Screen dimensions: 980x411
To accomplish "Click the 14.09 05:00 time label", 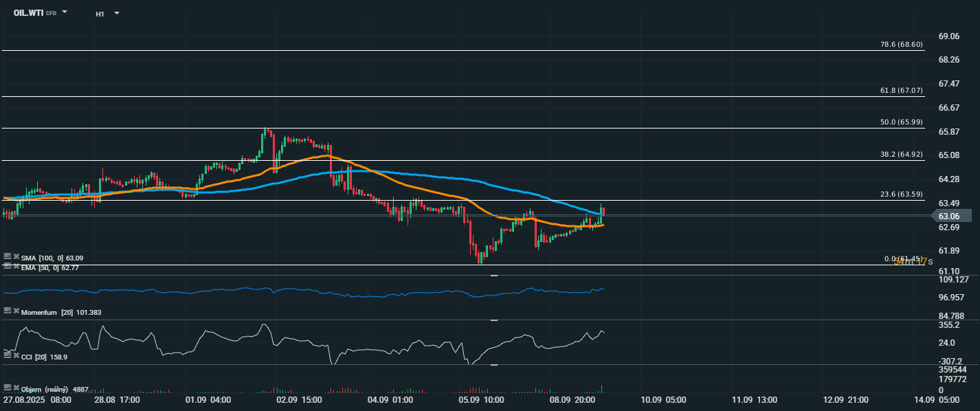I will [937, 399].
